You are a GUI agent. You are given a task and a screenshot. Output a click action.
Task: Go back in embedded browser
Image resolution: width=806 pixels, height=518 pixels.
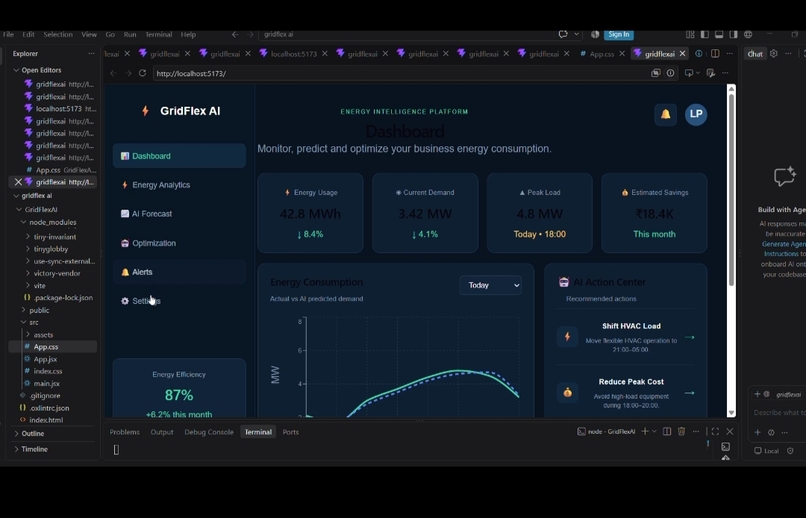point(113,73)
